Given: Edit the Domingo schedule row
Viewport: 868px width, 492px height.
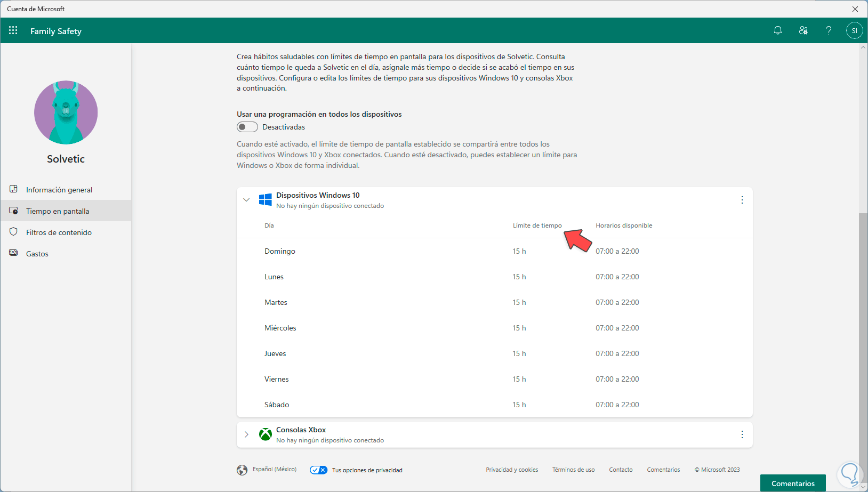Looking at the screenshot, I should click(x=495, y=251).
